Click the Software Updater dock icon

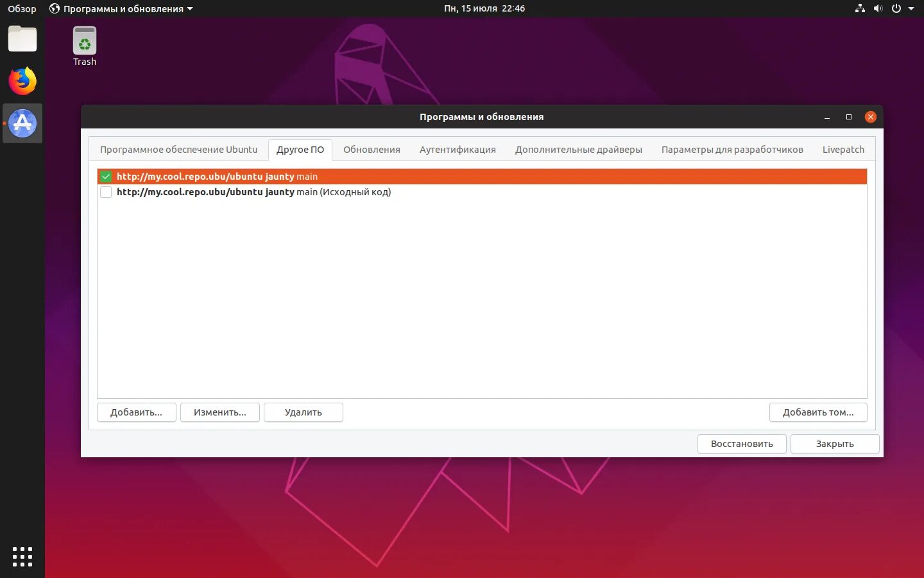(22, 123)
